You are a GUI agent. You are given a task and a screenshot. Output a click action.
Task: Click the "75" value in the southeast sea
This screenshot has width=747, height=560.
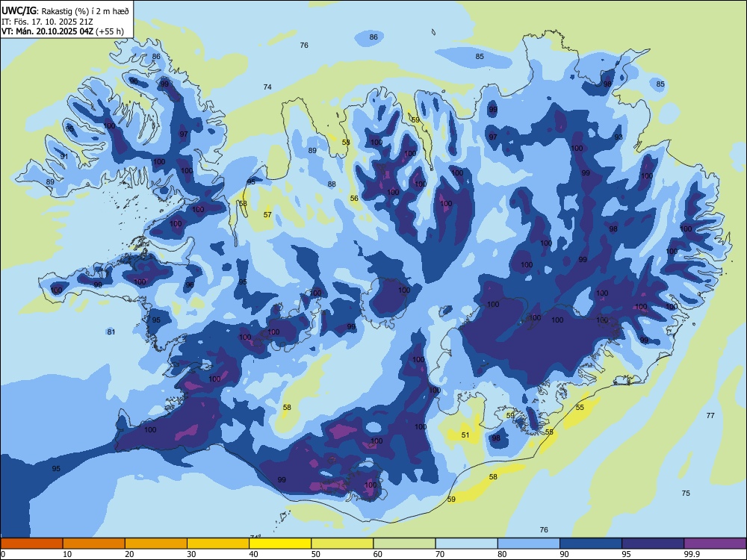686,493
